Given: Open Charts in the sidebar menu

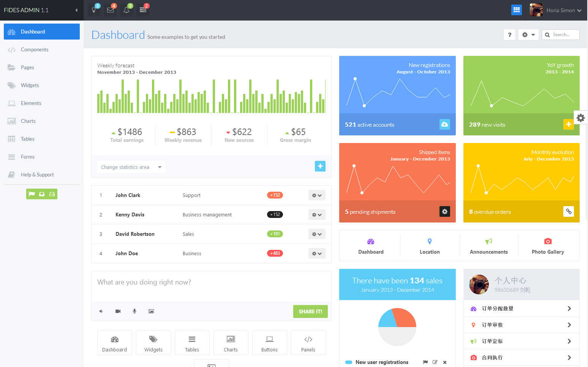Looking at the screenshot, I should coord(42,121).
